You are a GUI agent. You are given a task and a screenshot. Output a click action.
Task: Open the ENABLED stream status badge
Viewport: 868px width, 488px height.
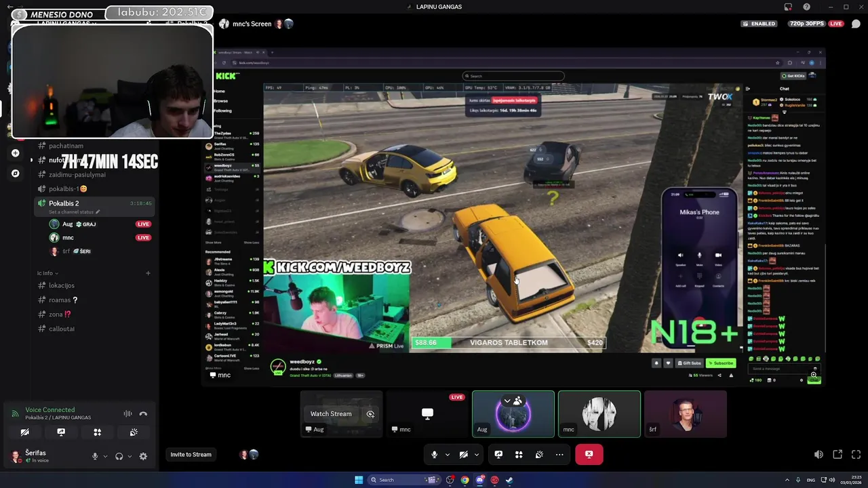(x=759, y=24)
